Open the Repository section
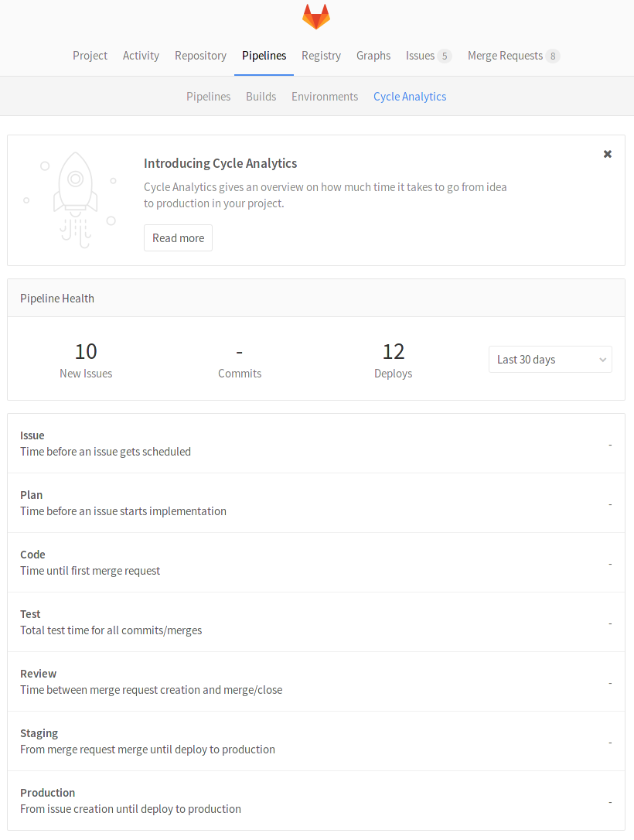 click(x=200, y=56)
